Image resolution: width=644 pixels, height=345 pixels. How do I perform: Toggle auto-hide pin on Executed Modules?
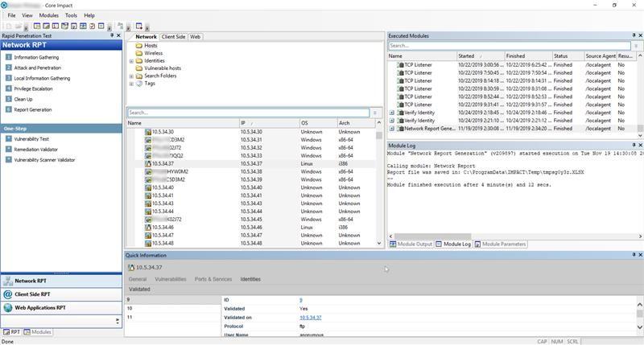pyautogui.click(x=634, y=35)
